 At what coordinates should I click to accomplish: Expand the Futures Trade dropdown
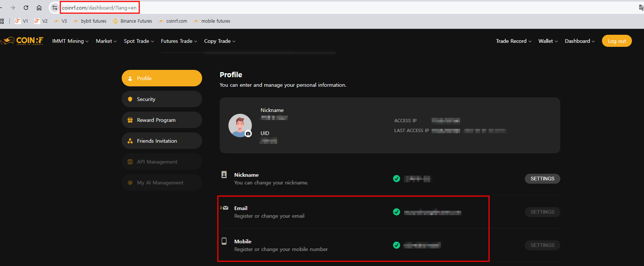(179, 41)
